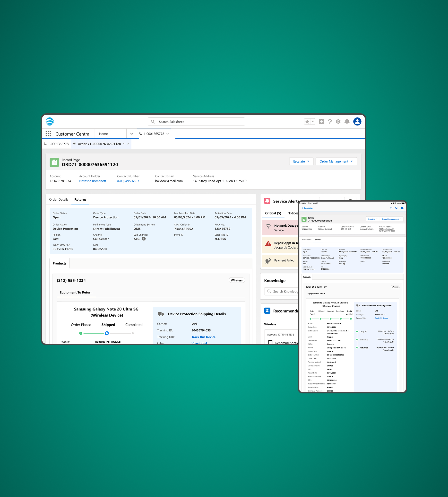Screen dimensions: 448x497
Task: Tap the refresh icon on the tablet header
Action: [x=391, y=208]
